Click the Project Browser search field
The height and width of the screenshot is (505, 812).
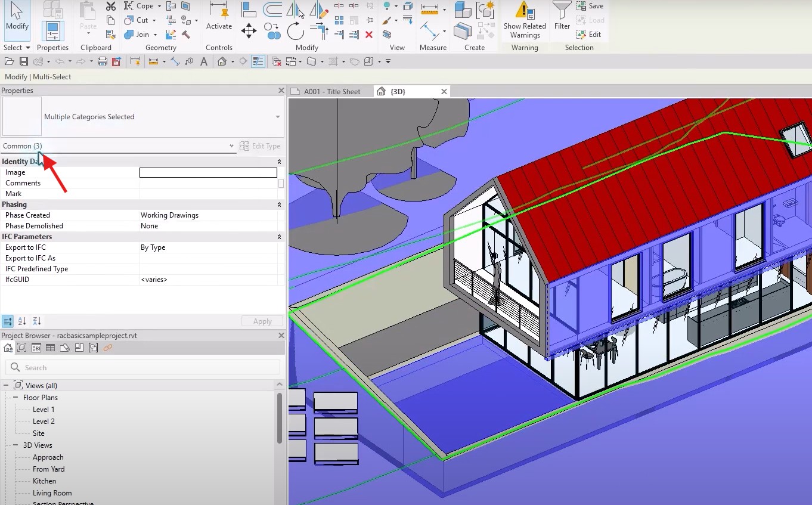coord(143,368)
